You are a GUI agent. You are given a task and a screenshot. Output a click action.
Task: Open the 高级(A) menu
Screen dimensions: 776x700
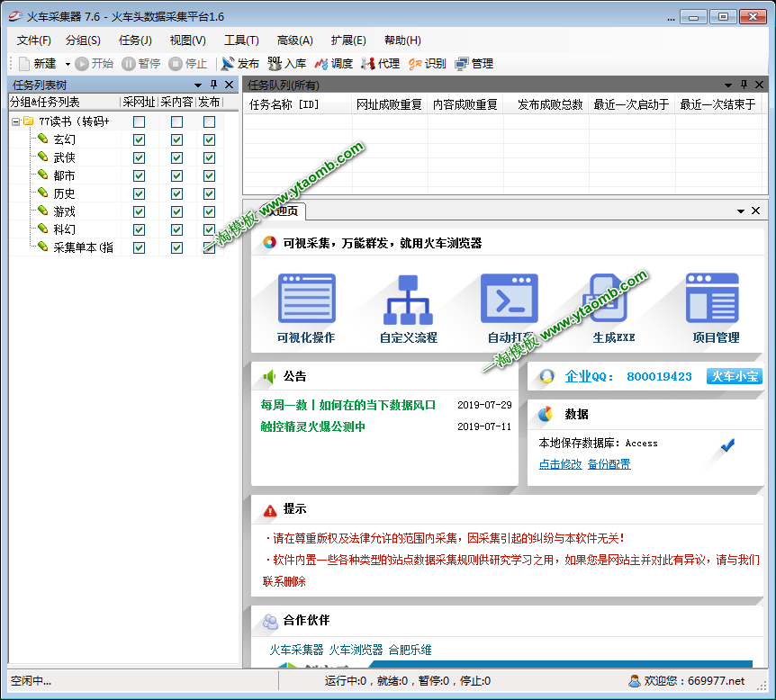pyautogui.click(x=295, y=40)
